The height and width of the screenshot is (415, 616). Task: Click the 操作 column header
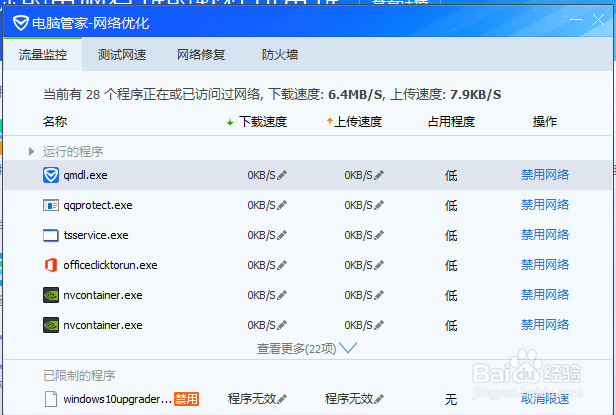(545, 121)
